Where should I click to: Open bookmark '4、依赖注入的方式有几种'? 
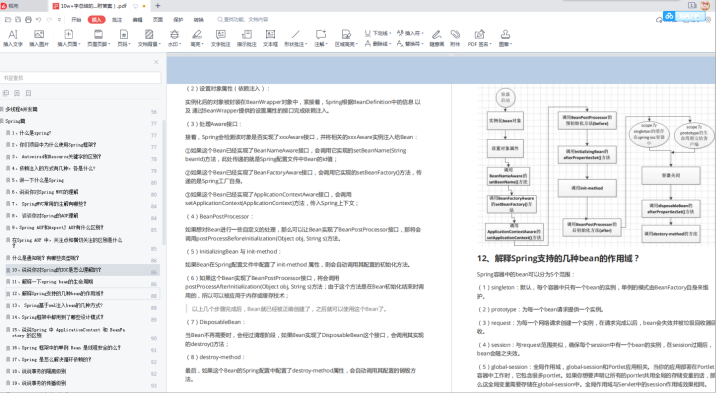53,169
